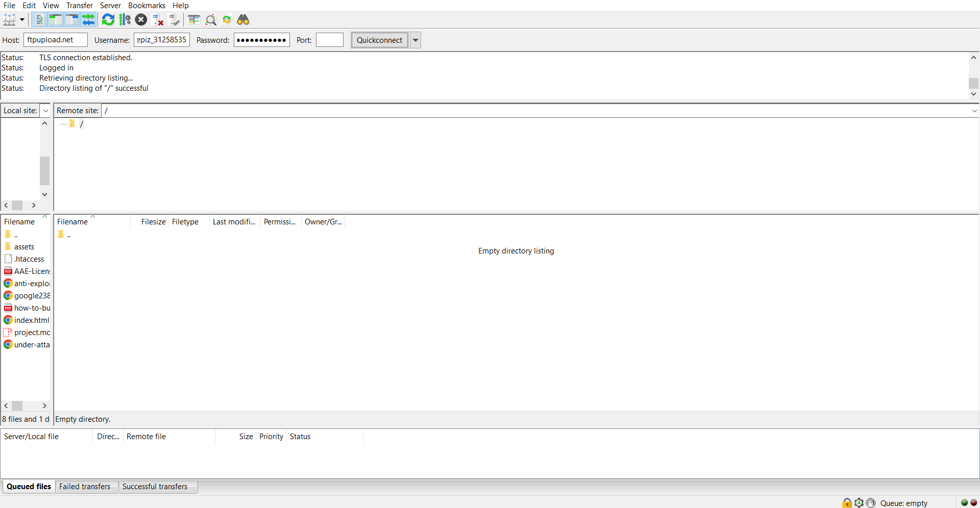Toggle directory comparison
Image resolution: width=980 pixels, height=508 pixels.
tap(211, 20)
